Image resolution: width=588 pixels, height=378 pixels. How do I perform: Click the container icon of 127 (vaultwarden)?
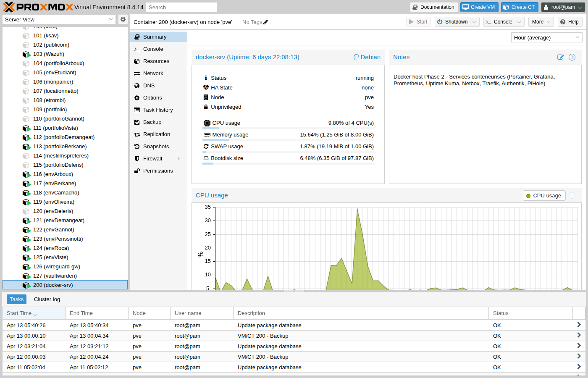pyautogui.click(x=26, y=276)
